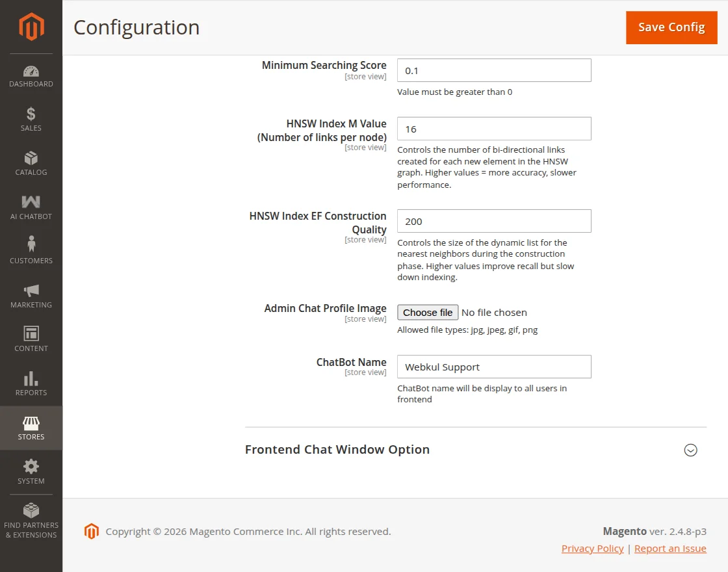Open the Catalog box icon menu
Image resolution: width=728 pixels, height=572 pixels.
pyautogui.click(x=31, y=159)
